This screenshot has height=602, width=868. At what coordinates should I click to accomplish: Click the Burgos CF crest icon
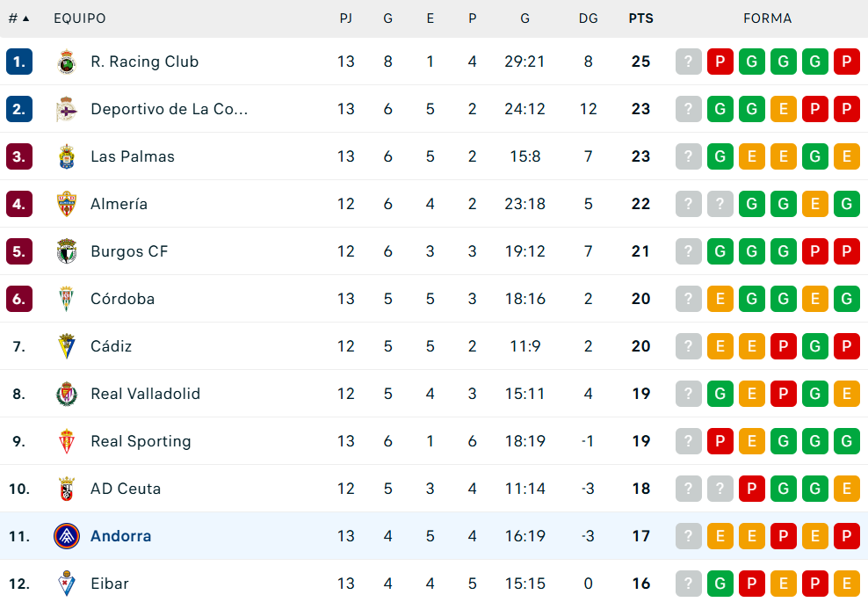point(67,251)
